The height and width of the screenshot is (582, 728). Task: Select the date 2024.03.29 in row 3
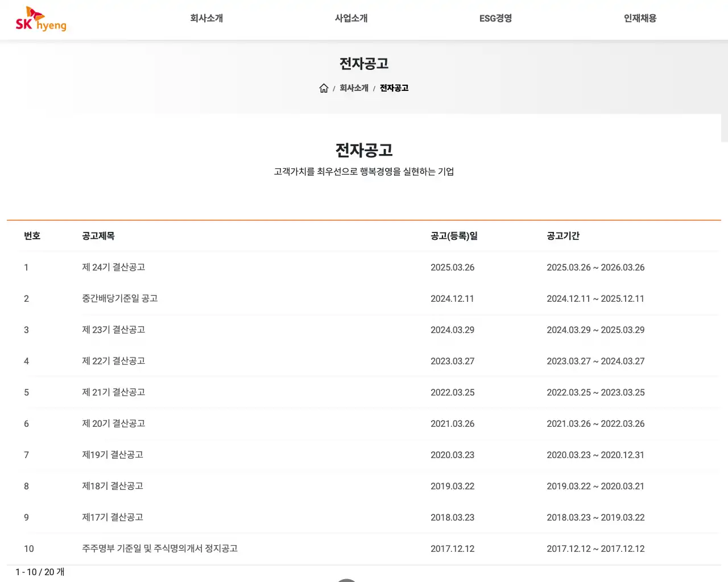click(452, 330)
